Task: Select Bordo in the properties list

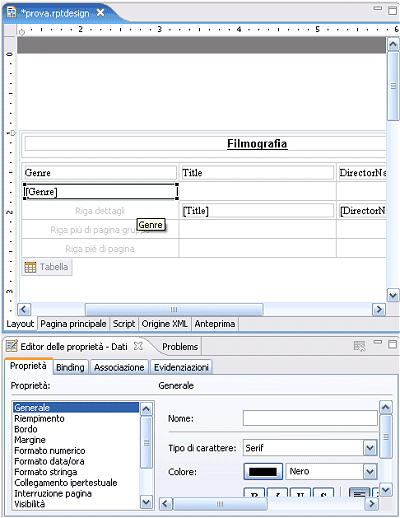Action: (26, 429)
